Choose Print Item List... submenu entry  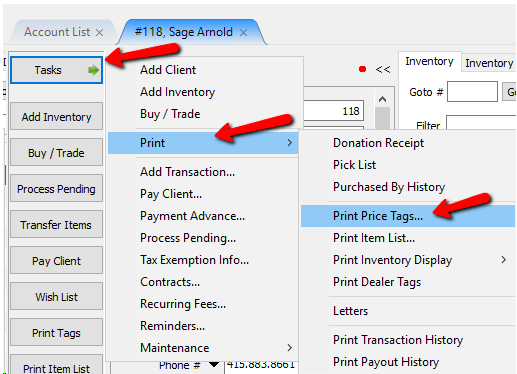(374, 238)
